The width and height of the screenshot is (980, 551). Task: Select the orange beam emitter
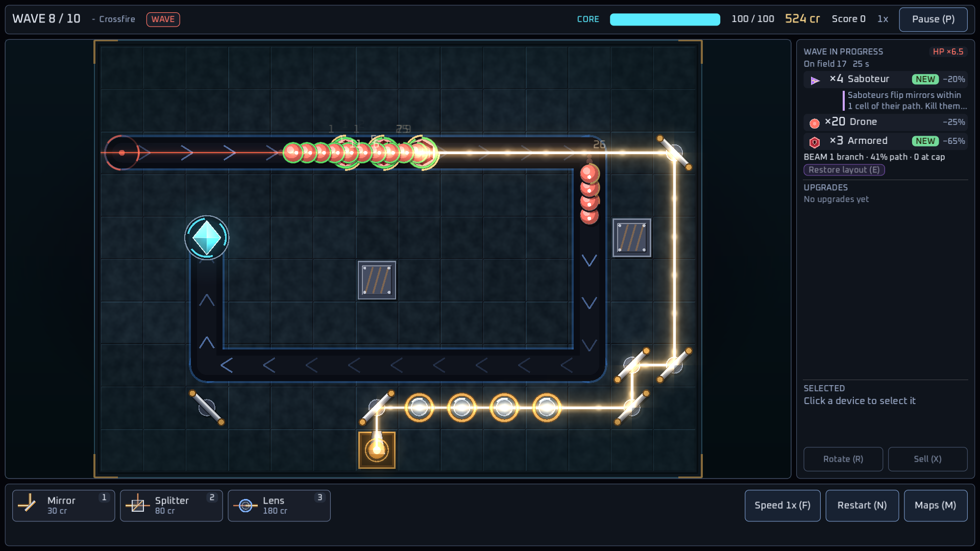pyautogui.click(x=377, y=450)
